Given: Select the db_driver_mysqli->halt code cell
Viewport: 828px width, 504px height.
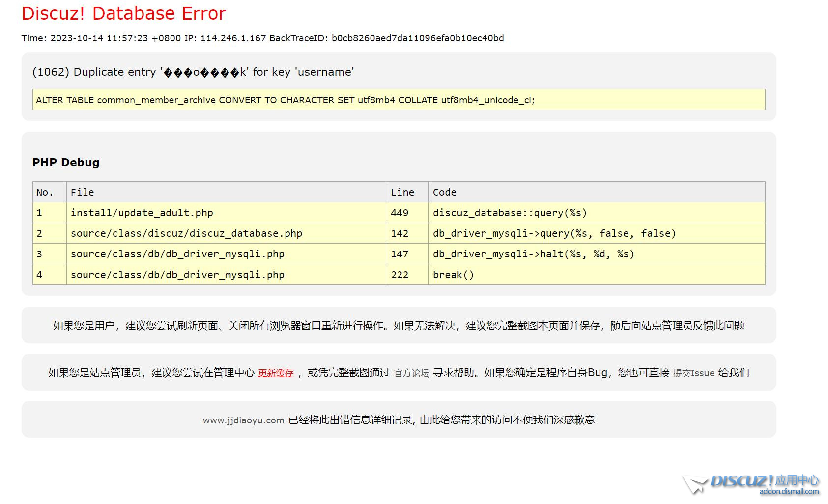Looking at the screenshot, I should 597,254.
